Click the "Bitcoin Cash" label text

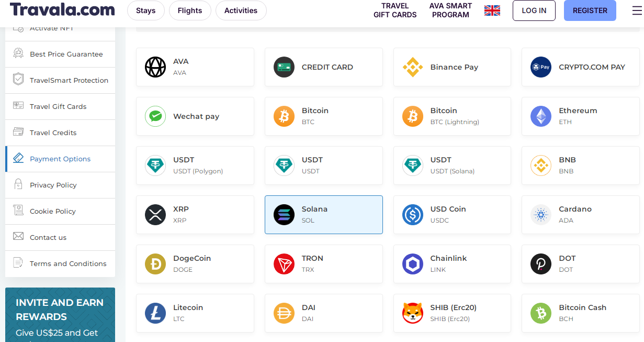pyautogui.click(x=583, y=307)
